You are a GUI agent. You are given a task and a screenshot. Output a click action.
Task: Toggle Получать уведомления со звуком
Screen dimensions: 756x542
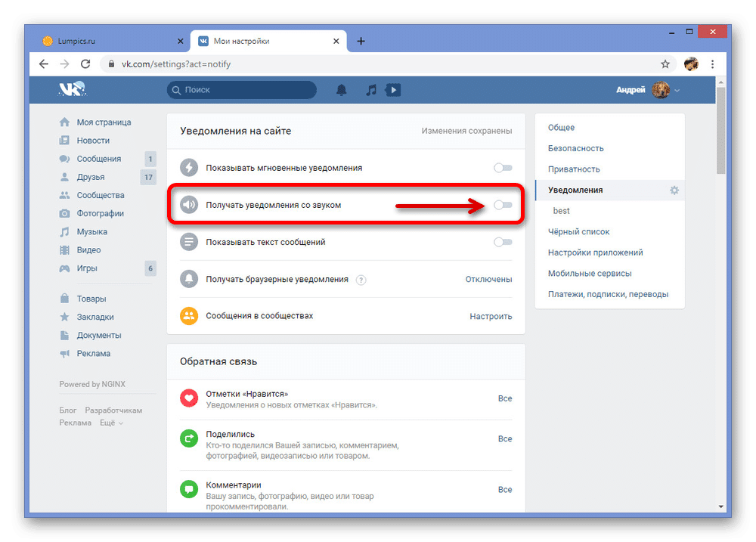click(503, 205)
